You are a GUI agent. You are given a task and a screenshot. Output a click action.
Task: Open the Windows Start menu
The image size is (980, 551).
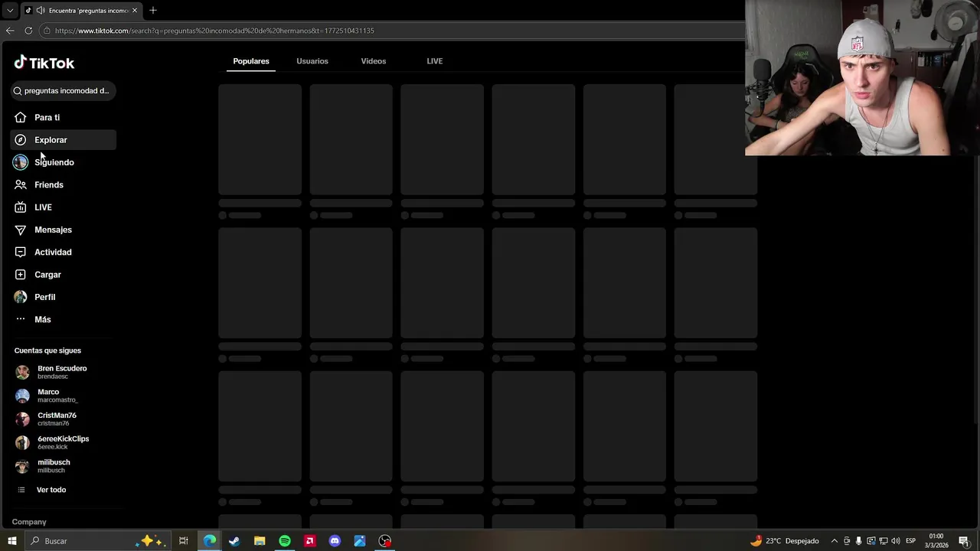click(12, 541)
